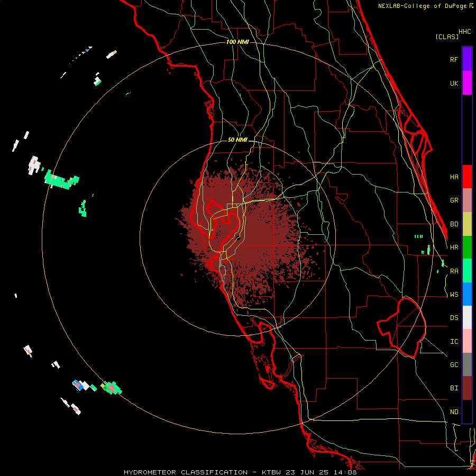Click the white DS legend swatch

pyautogui.click(x=467, y=317)
